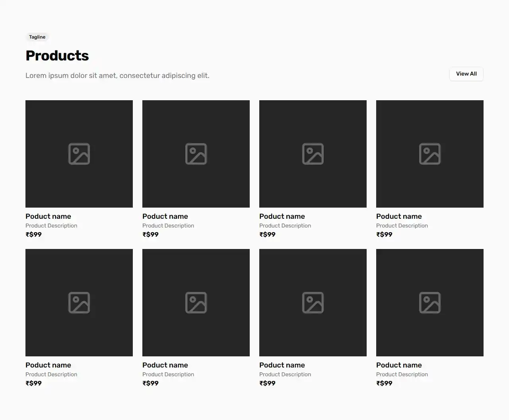
Task: Click the ₹$99 price on the fourth bottom-row product
Action: [x=384, y=383]
